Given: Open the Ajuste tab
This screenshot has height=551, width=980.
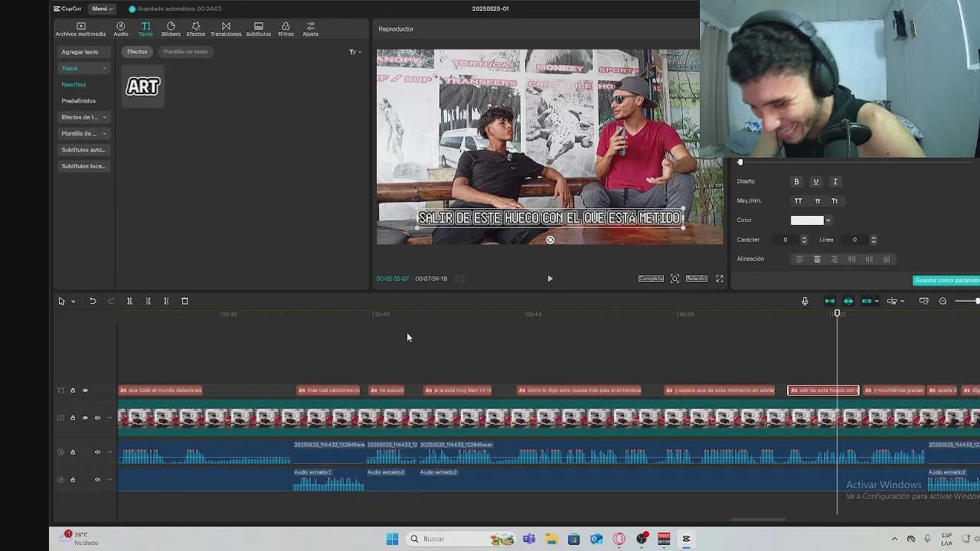Looking at the screenshot, I should (310, 29).
